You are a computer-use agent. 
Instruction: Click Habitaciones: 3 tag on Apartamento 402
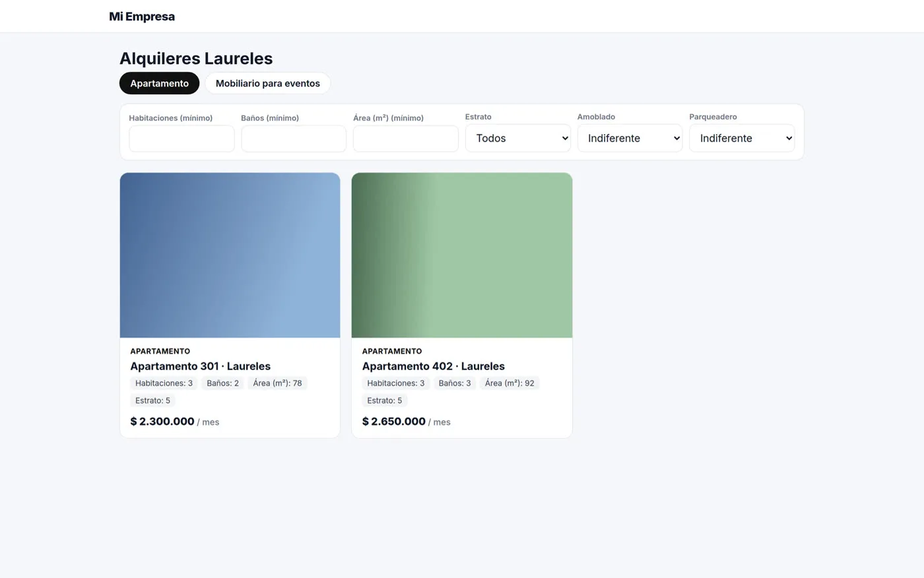[396, 383]
